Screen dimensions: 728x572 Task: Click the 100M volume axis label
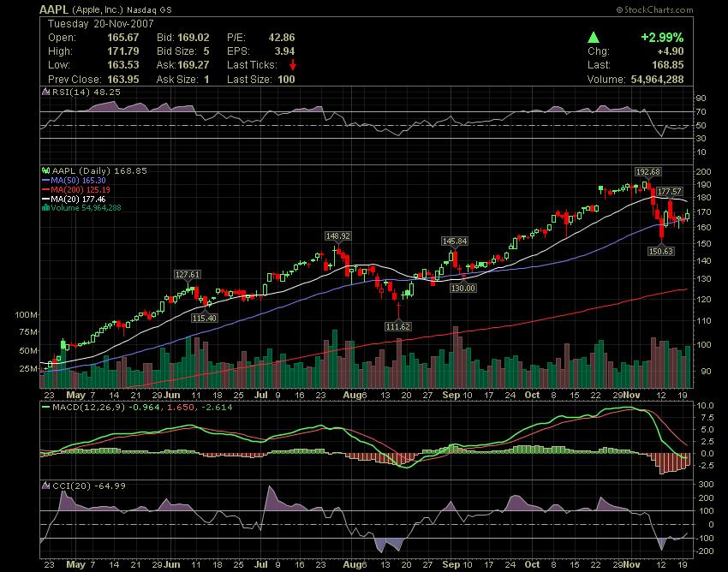coord(27,315)
